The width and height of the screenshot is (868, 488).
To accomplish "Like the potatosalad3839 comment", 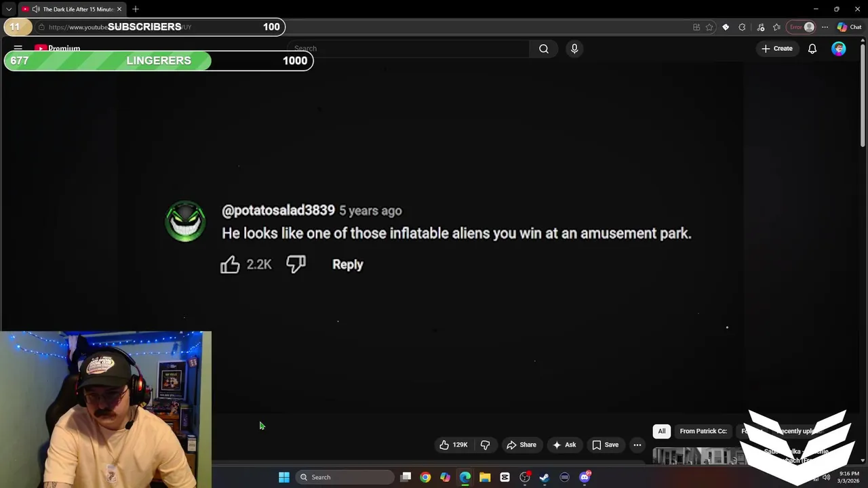I will 230,264.
